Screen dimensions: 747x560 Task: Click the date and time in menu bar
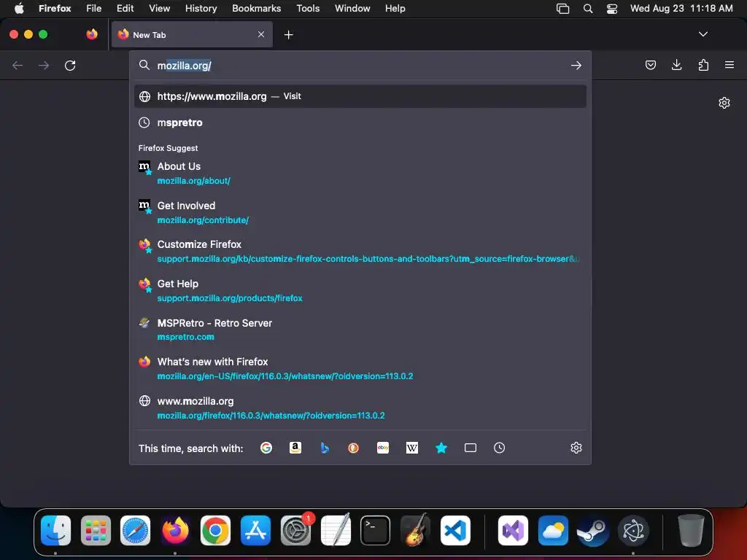click(x=681, y=9)
